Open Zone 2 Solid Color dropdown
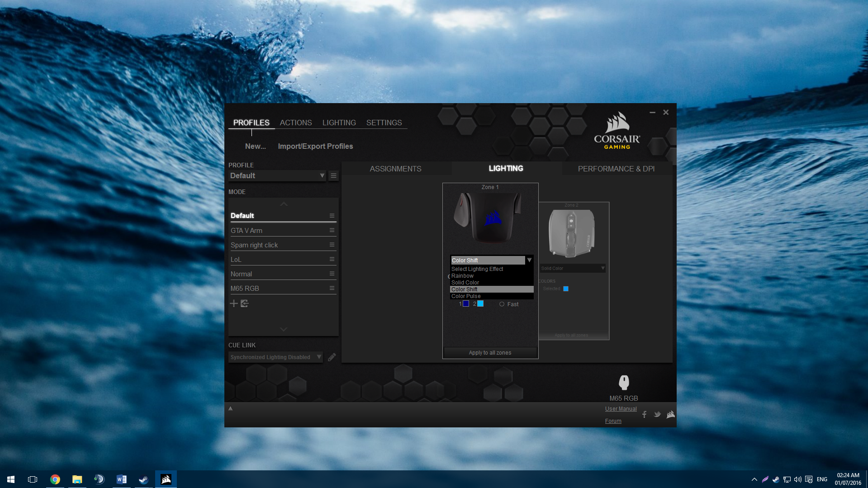The width and height of the screenshot is (868, 488). pos(573,268)
